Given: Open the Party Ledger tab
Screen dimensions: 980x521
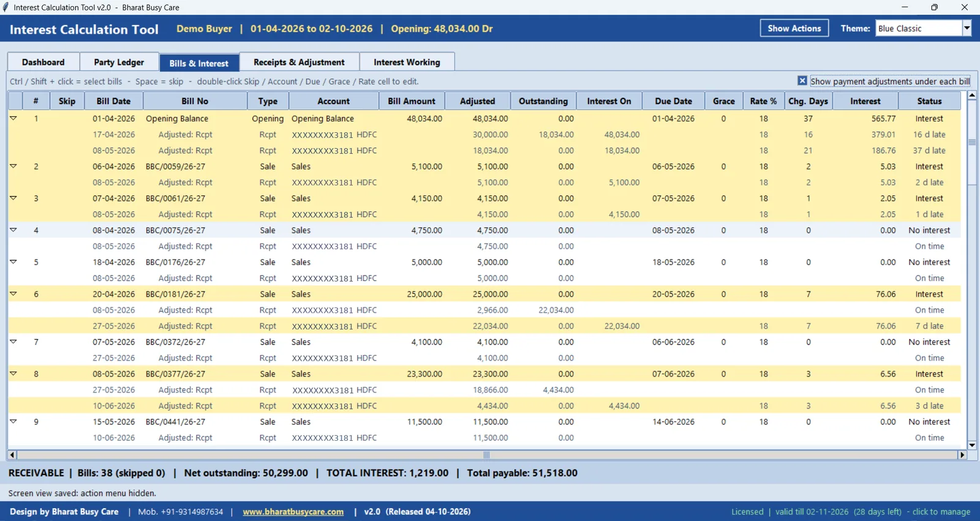Looking at the screenshot, I should (119, 62).
